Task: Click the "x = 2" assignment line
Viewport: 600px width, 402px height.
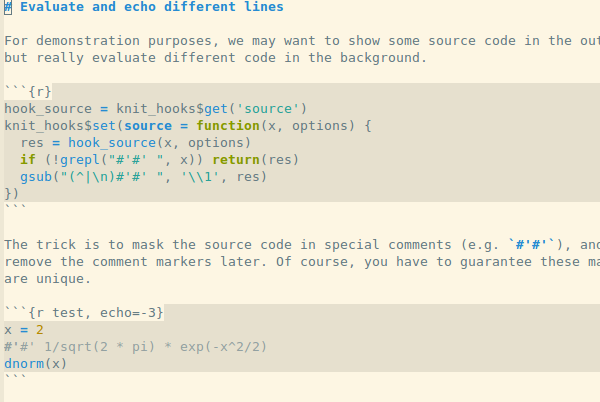Action: pyautogui.click(x=24, y=329)
